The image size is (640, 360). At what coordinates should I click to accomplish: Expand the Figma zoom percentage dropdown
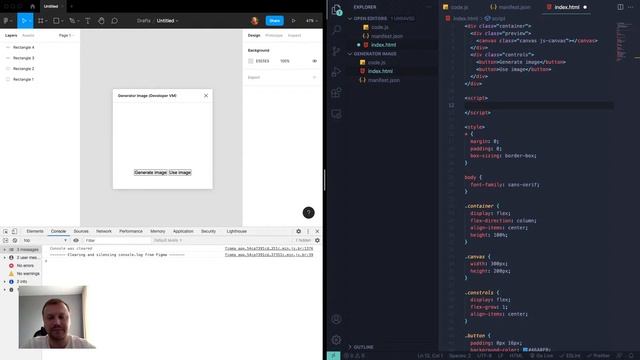tap(311, 20)
